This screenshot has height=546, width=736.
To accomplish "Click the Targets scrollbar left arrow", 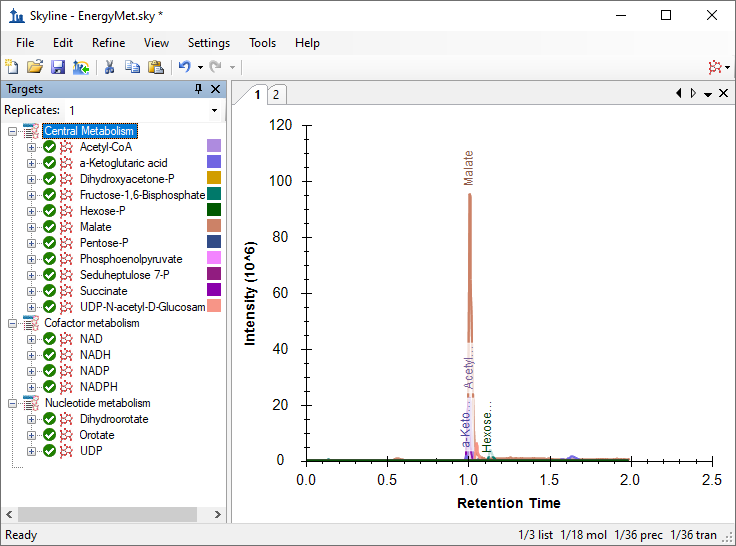I will pyautogui.click(x=9, y=515).
